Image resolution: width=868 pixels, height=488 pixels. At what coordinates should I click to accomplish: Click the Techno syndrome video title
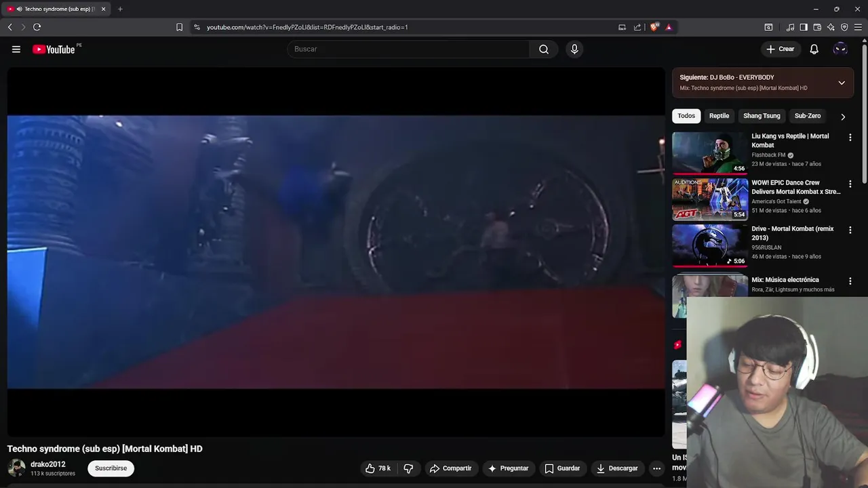click(x=105, y=449)
